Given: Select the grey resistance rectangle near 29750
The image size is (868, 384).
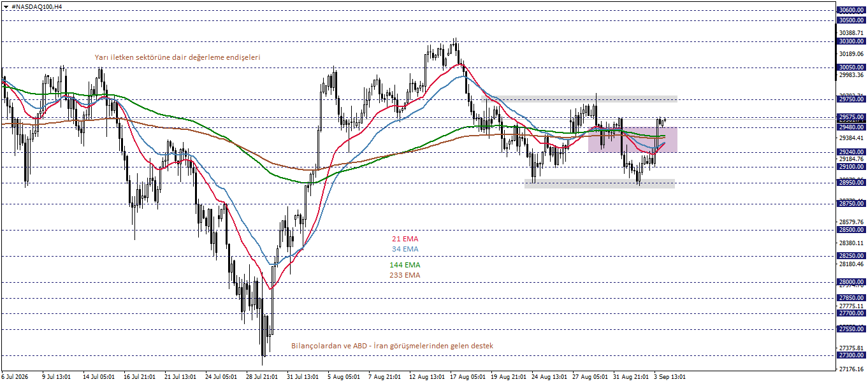Looking at the screenshot, I should click(x=581, y=99).
